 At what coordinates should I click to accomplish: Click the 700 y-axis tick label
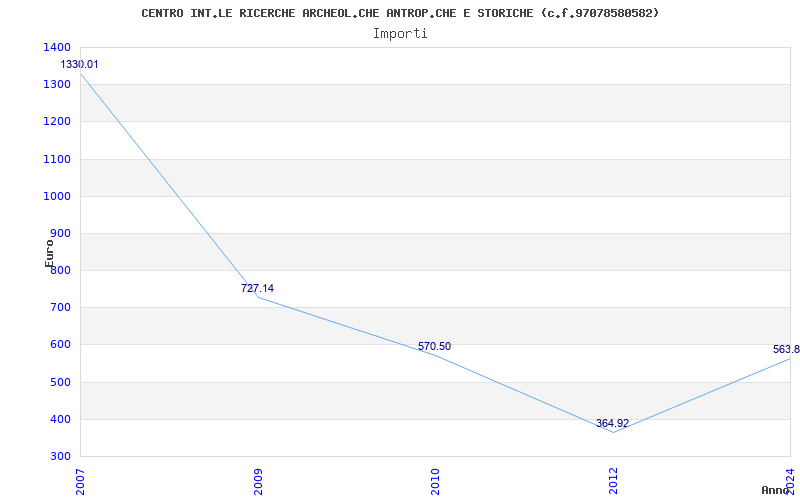[x=60, y=308]
